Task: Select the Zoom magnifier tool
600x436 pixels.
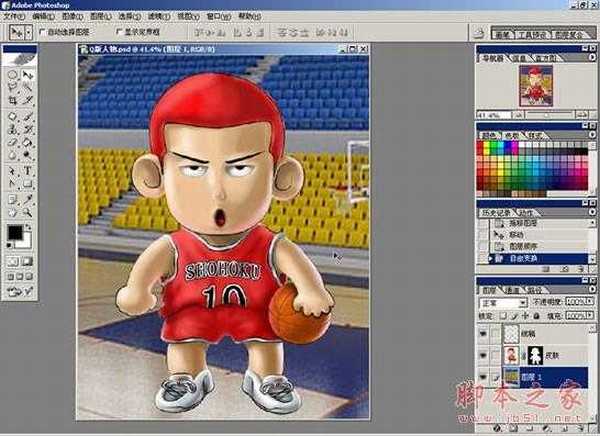Action: 27,212
